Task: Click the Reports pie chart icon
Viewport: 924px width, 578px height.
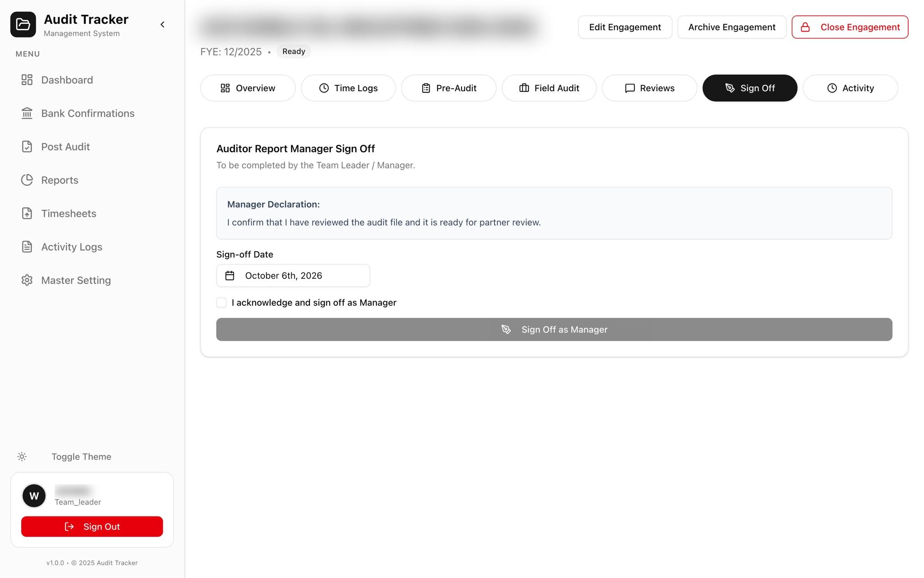Action: tap(27, 180)
